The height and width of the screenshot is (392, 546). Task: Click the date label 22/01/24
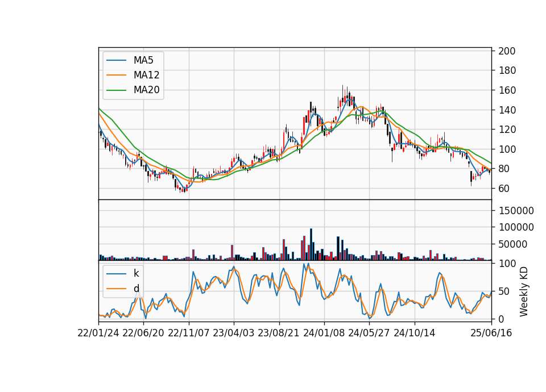98,333
